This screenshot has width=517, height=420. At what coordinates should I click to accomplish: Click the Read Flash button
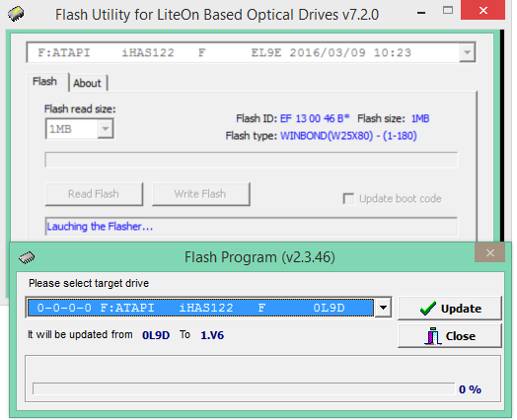pyautogui.click(x=94, y=194)
